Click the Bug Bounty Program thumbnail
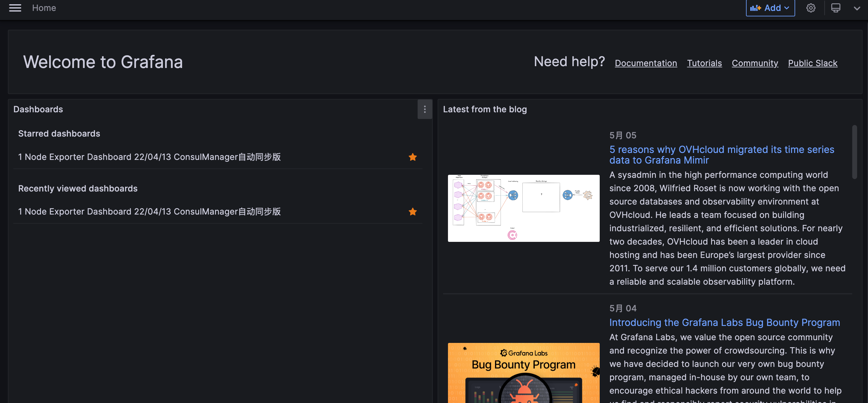 click(523, 373)
